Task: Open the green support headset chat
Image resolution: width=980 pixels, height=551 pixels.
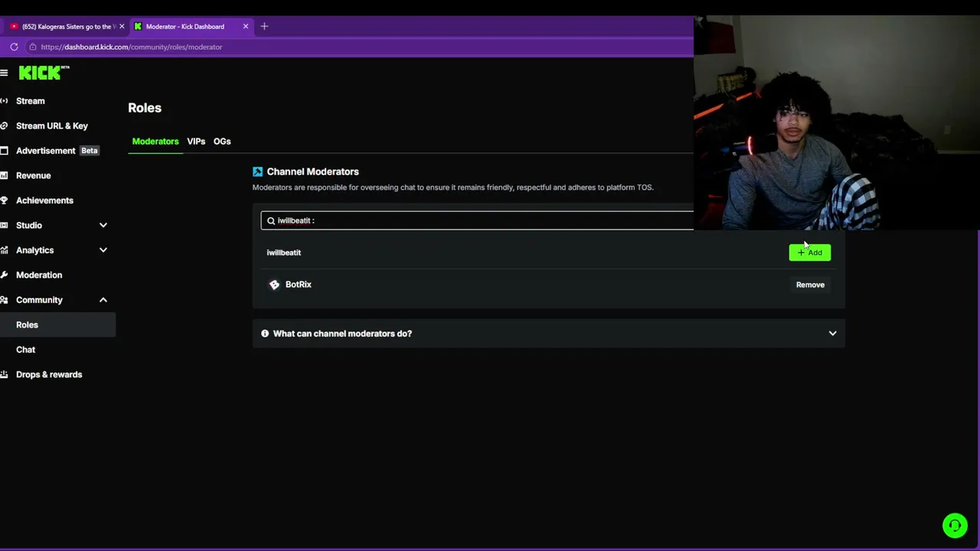Action: pos(955,525)
